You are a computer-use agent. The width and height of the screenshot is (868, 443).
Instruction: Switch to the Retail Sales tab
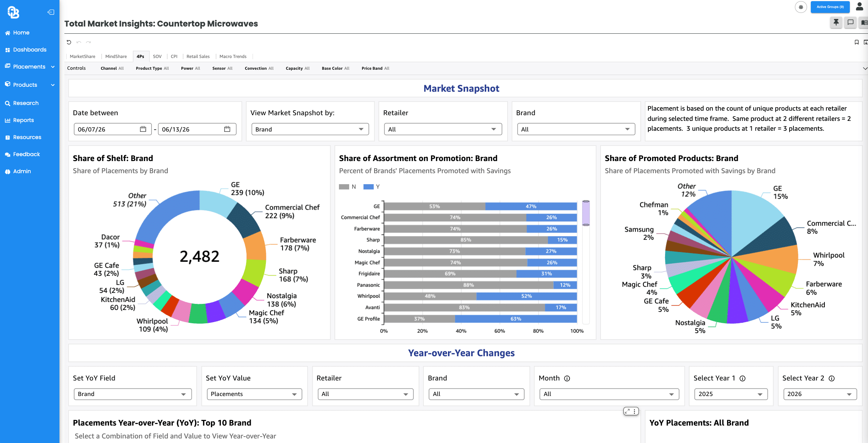(x=198, y=56)
